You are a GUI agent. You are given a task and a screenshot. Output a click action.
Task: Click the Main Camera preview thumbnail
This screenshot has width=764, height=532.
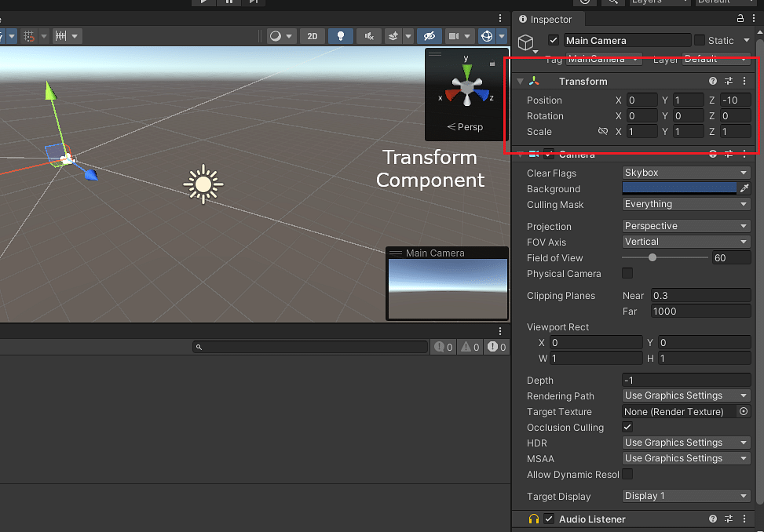[448, 289]
